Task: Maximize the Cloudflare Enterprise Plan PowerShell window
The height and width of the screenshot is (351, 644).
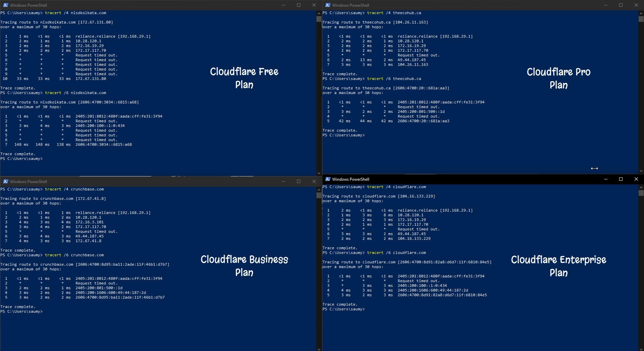Action: pyautogui.click(x=621, y=179)
